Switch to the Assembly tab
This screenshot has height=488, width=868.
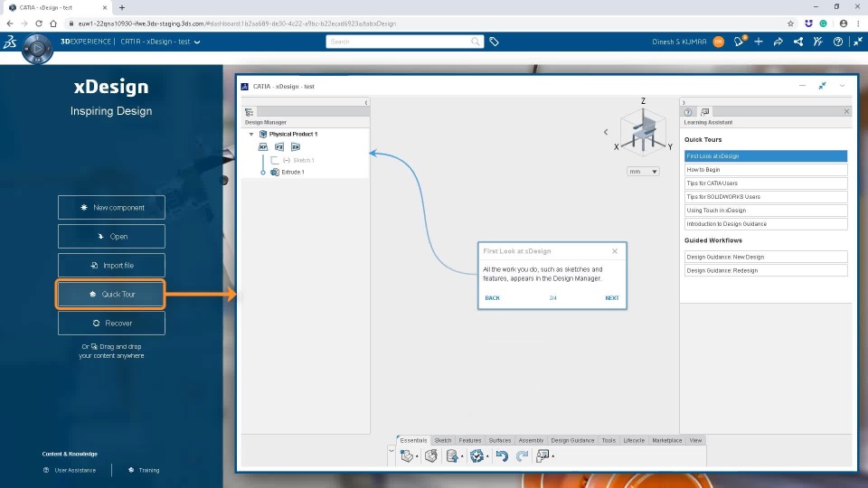coord(531,440)
